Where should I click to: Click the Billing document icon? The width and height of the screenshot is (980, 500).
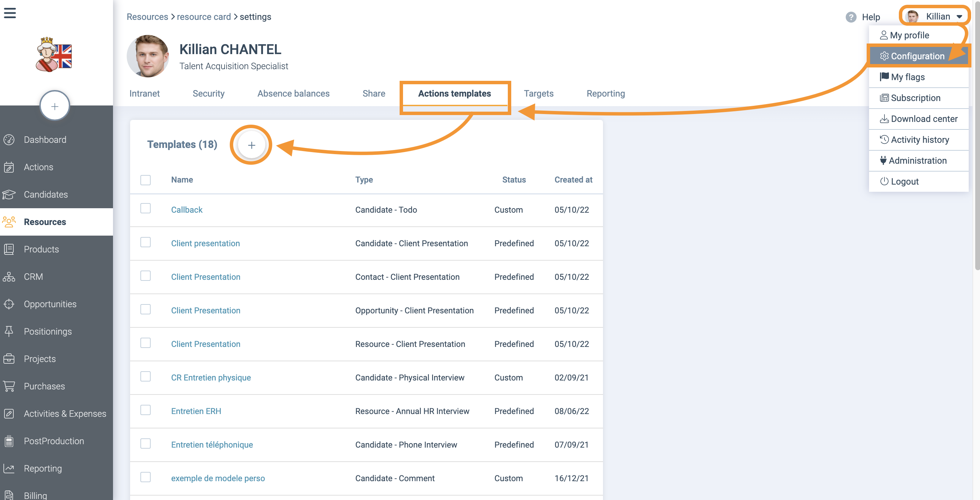[9, 495]
